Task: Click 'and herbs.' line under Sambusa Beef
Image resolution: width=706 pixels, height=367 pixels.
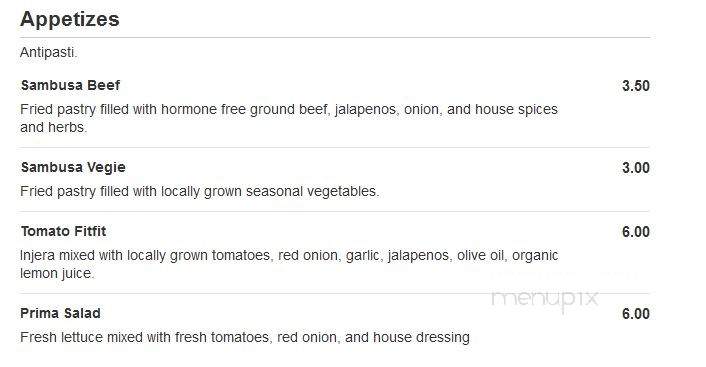Action: point(54,127)
